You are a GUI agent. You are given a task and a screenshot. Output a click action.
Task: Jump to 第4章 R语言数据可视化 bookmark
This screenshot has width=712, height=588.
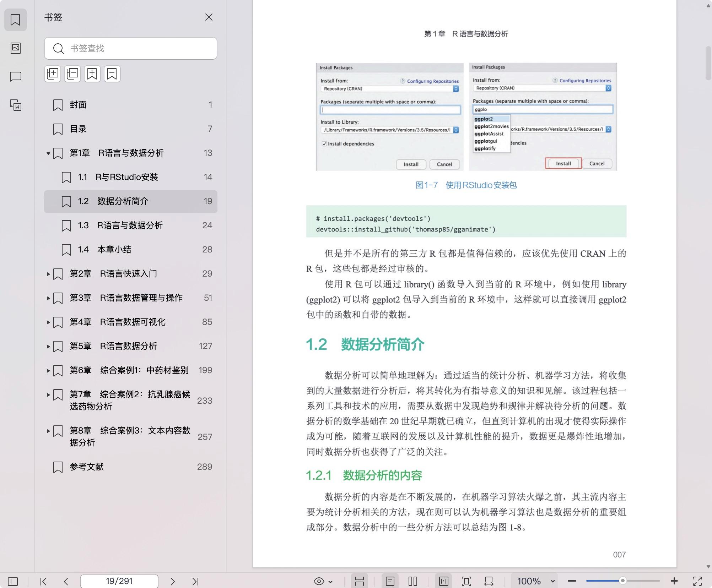117,322
